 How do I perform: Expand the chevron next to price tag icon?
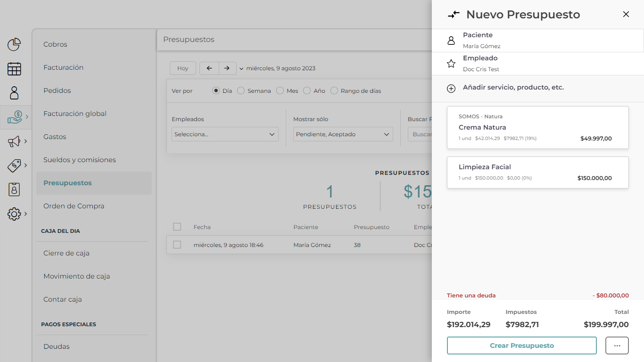click(25, 165)
